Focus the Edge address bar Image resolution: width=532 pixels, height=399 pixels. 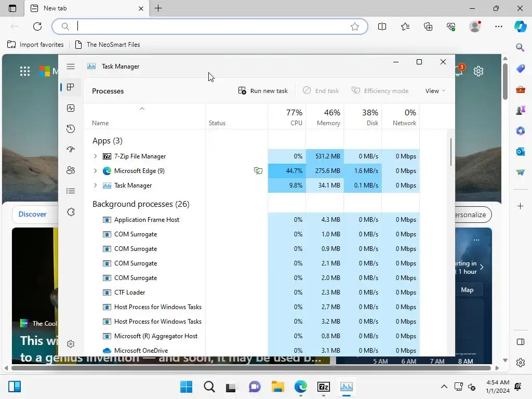[210, 26]
